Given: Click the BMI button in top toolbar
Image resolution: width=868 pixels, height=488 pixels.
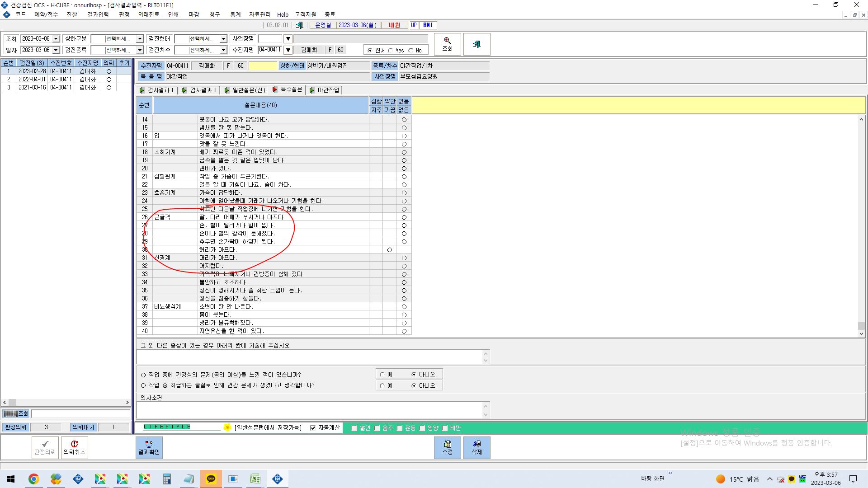Looking at the screenshot, I should click(428, 25).
